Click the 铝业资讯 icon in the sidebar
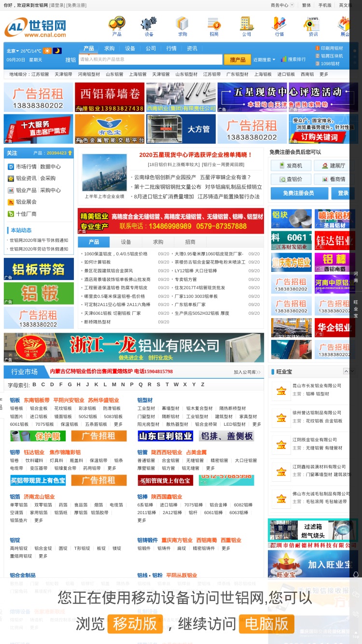This screenshot has width=362, height=644. 11,178
